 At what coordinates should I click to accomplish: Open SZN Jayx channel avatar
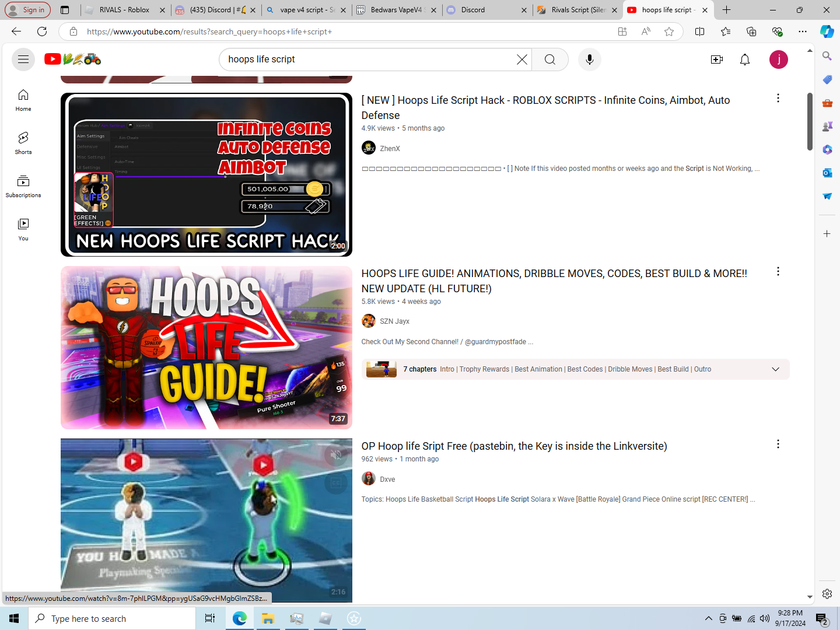369,321
